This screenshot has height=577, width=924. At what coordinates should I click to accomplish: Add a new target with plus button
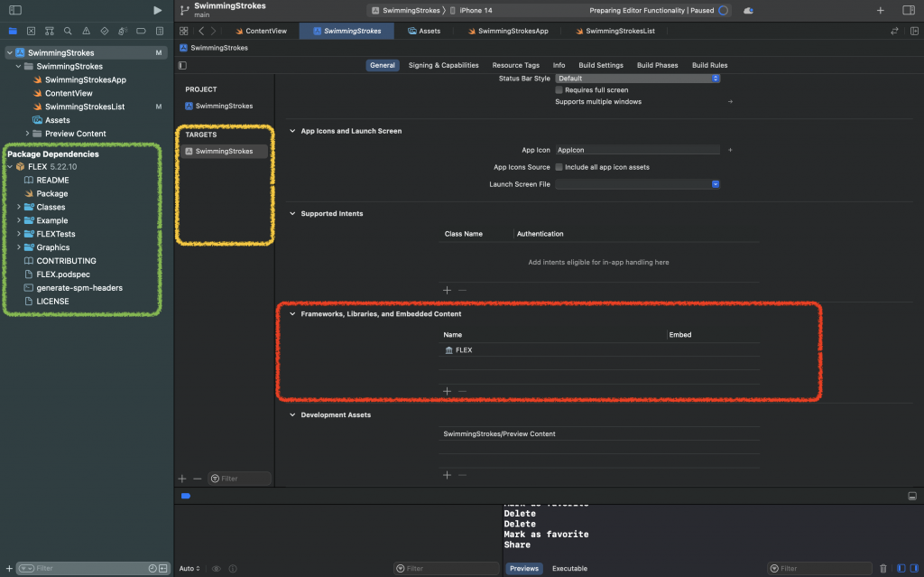(182, 479)
